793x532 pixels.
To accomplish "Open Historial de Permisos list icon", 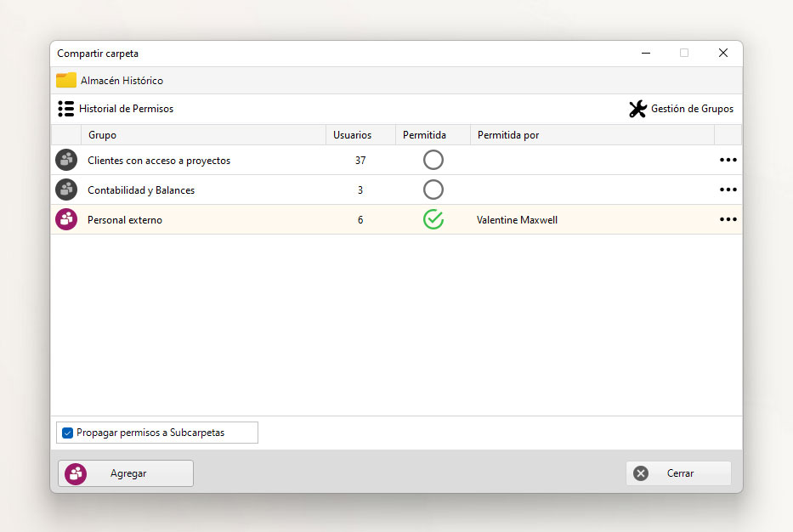I will pos(65,109).
